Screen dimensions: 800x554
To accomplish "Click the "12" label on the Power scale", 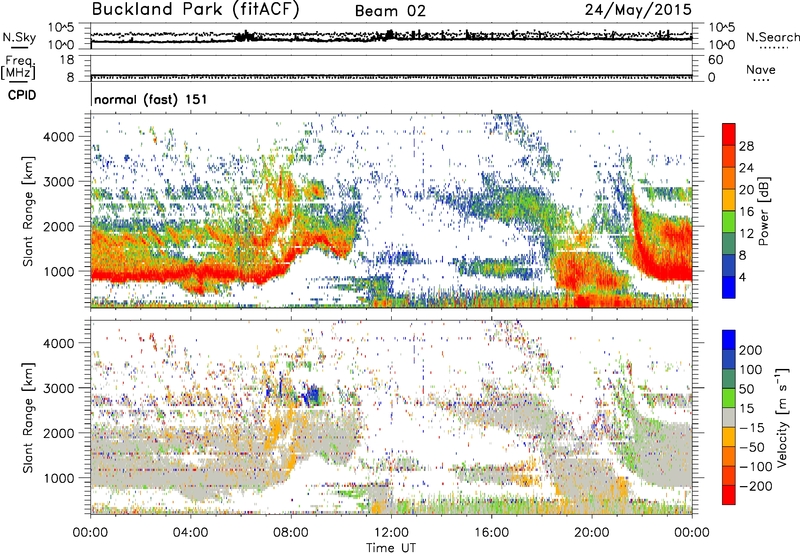I will coord(746,234).
